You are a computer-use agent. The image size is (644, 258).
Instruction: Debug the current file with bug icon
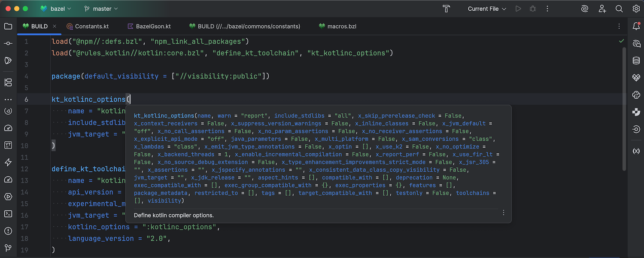pos(533,9)
